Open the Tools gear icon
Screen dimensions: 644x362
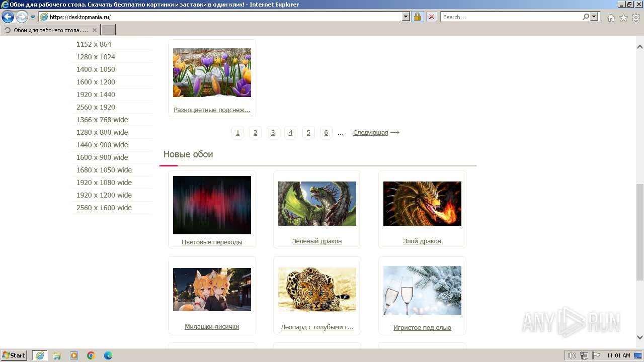(x=636, y=18)
